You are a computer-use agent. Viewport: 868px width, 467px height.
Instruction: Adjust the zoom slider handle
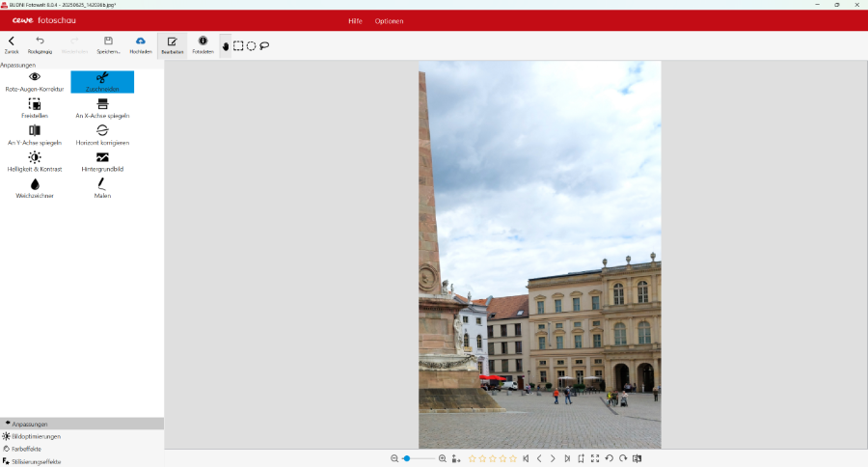click(x=407, y=458)
